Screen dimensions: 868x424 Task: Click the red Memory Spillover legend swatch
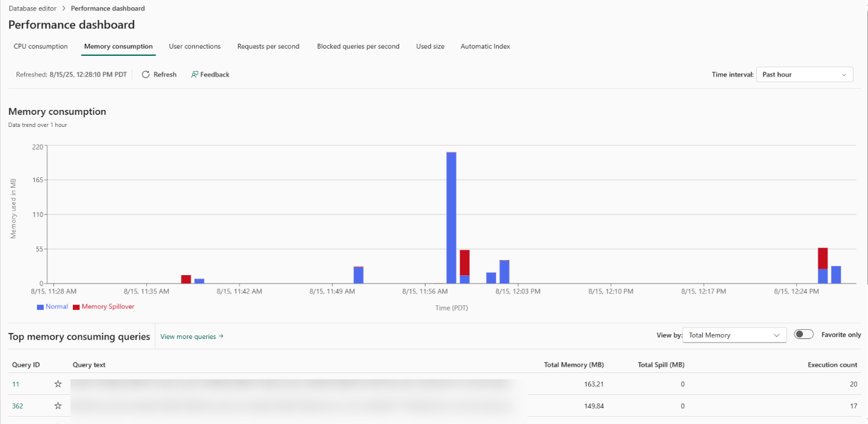[76, 307]
